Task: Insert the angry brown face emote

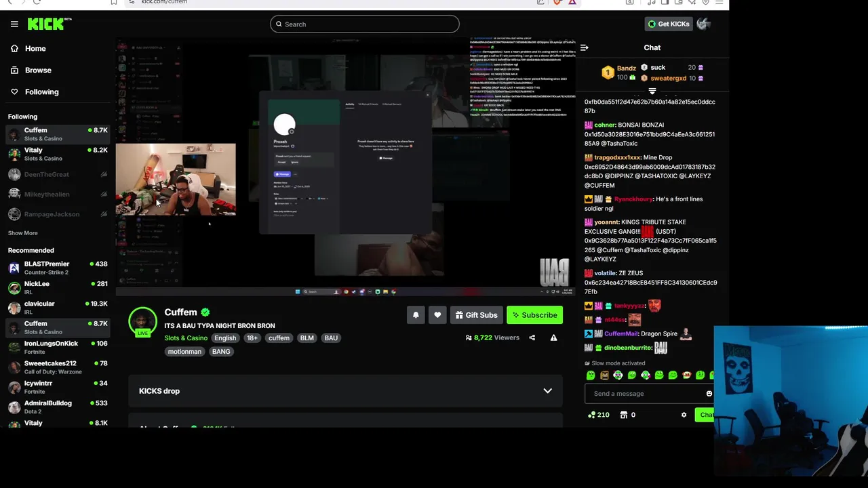Action: coord(604,375)
